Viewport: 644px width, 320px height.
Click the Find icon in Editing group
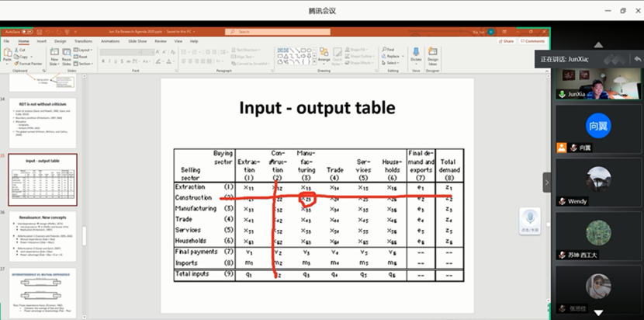tap(390, 49)
